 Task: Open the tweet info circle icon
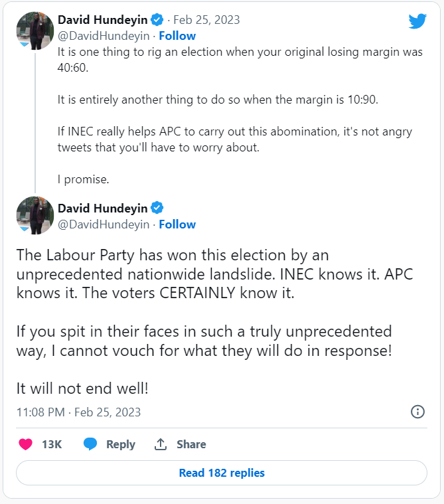[417, 412]
